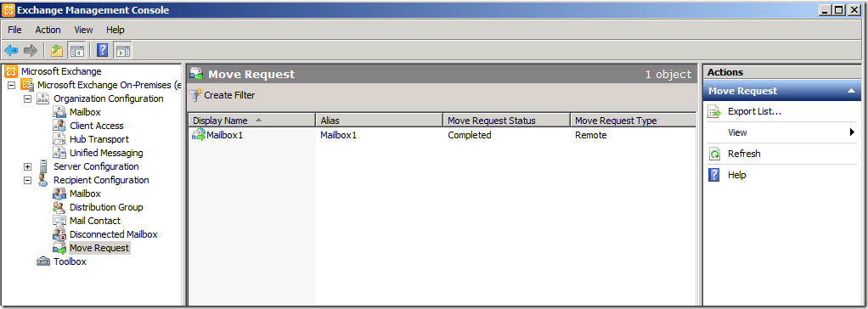Minimize the Exchange Management Console window

click(x=826, y=9)
